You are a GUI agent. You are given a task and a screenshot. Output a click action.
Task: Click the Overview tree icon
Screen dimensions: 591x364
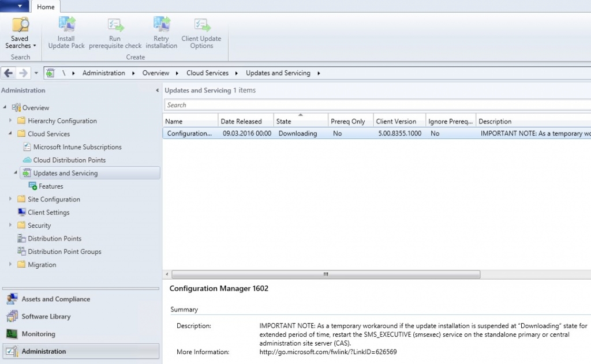[16, 107]
